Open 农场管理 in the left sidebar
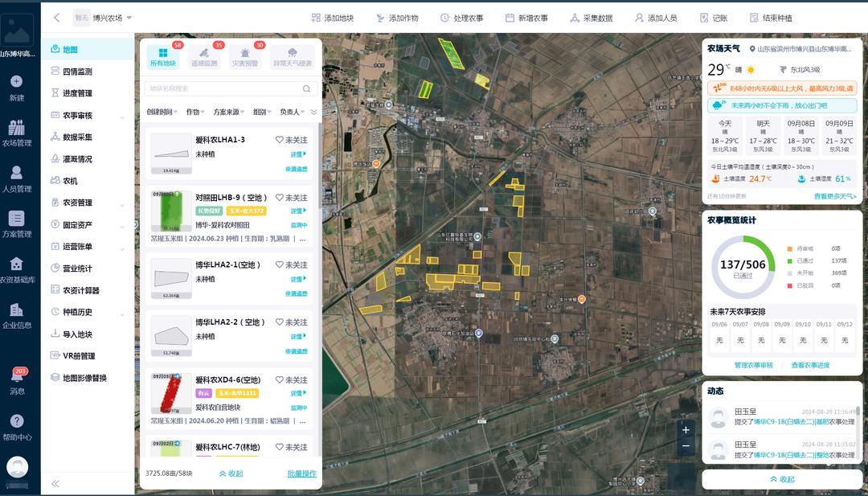This screenshot has width=868, height=496. (x=17, y=133)
